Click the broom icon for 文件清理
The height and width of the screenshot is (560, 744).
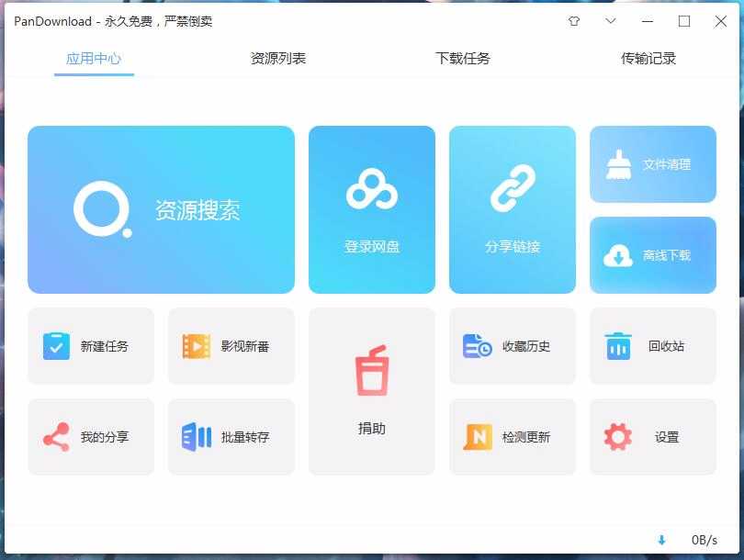pyautogui.click(x=618, y=164)
